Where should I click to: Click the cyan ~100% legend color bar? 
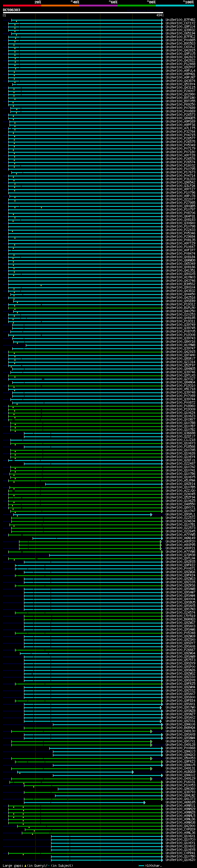click(x=175, y=6)
